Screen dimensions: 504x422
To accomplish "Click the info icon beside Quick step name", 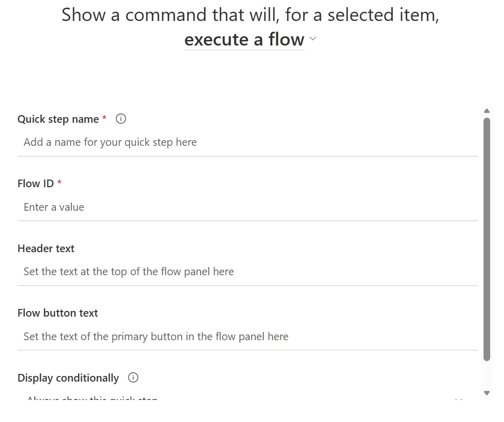I will [121, 119].
